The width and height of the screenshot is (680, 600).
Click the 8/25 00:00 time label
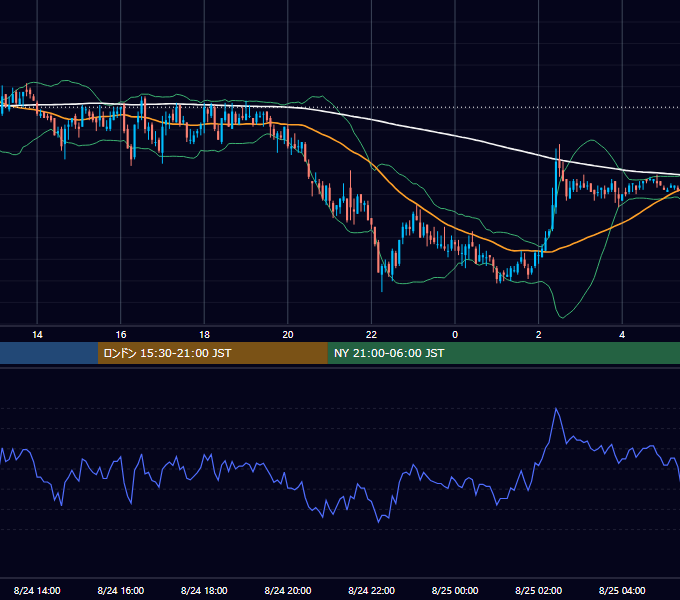[x=455, y=590]
